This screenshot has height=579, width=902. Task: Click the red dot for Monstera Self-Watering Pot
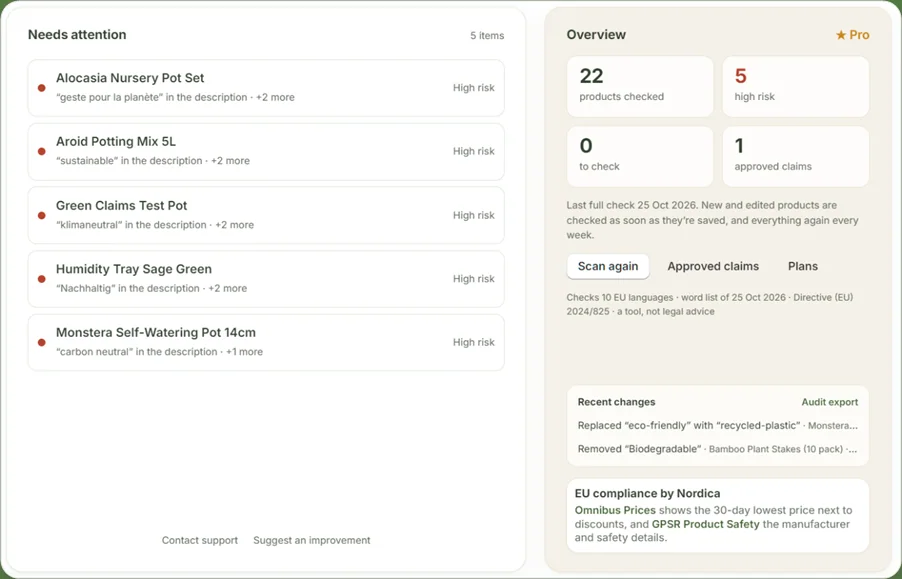pyautogui.click(x=41, y=343)
